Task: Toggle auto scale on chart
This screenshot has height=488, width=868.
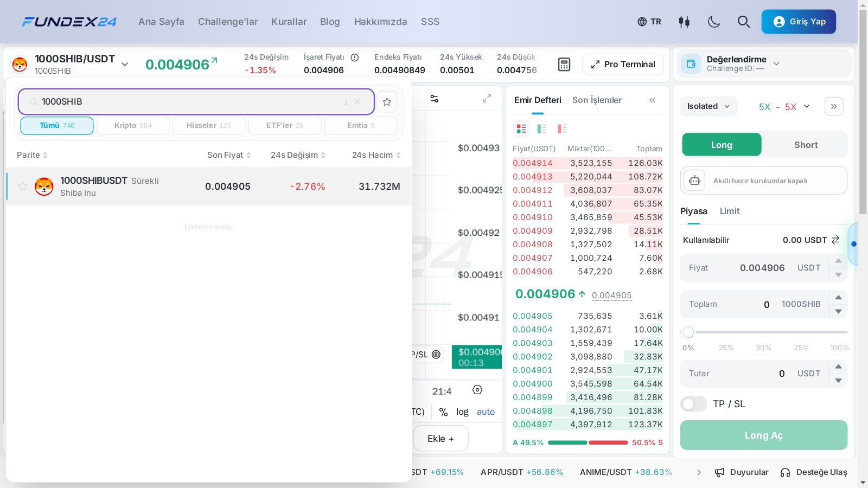Action: tap(486, 412)
